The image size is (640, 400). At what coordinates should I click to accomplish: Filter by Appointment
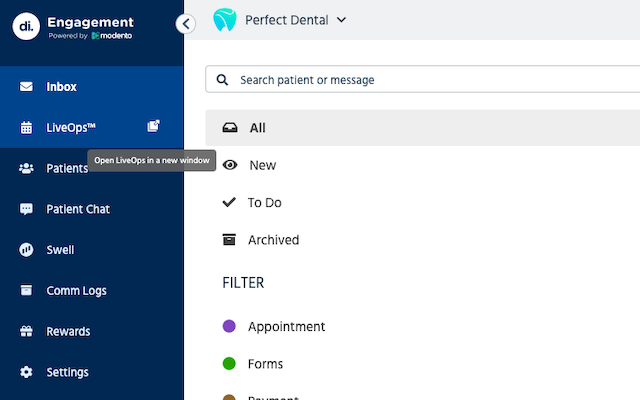(x=287, y=327)
